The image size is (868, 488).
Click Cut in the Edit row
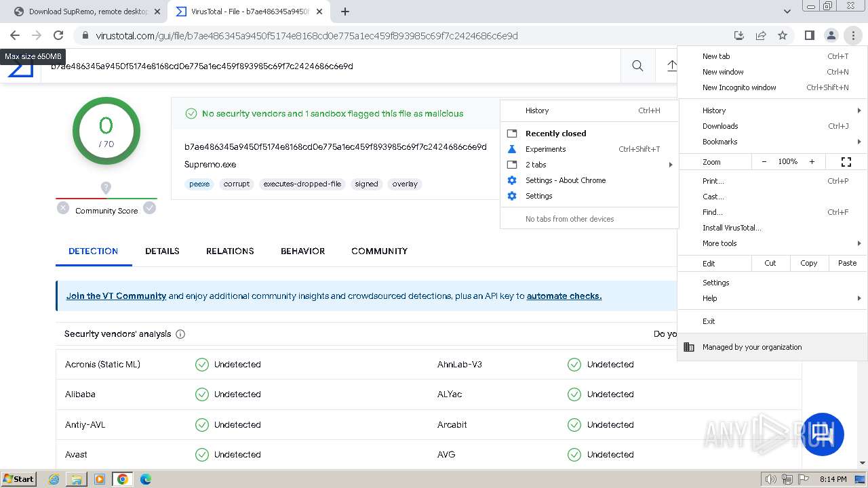[x=770, y=263]
